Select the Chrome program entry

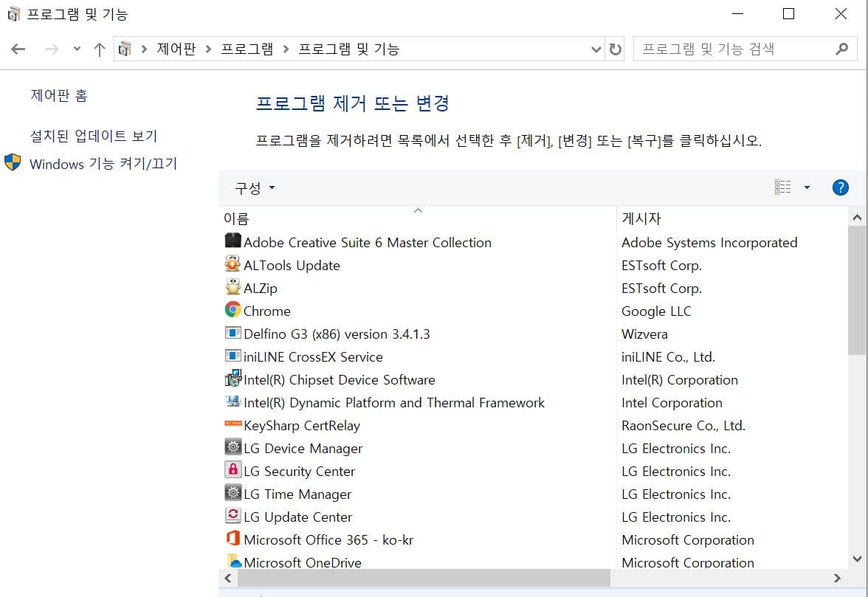267,311
